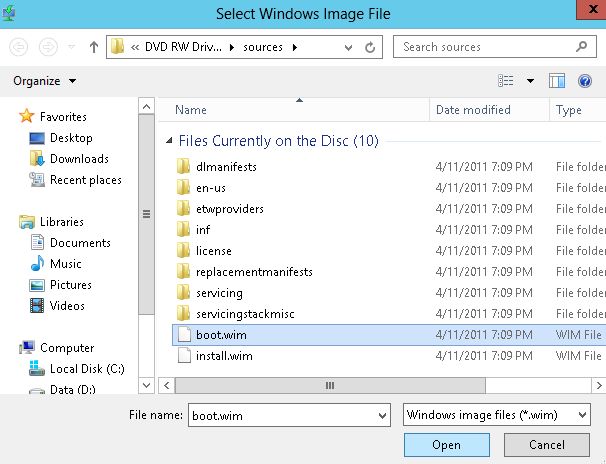
Task: Open the File name combo box arrow
Action: (381, 414)
